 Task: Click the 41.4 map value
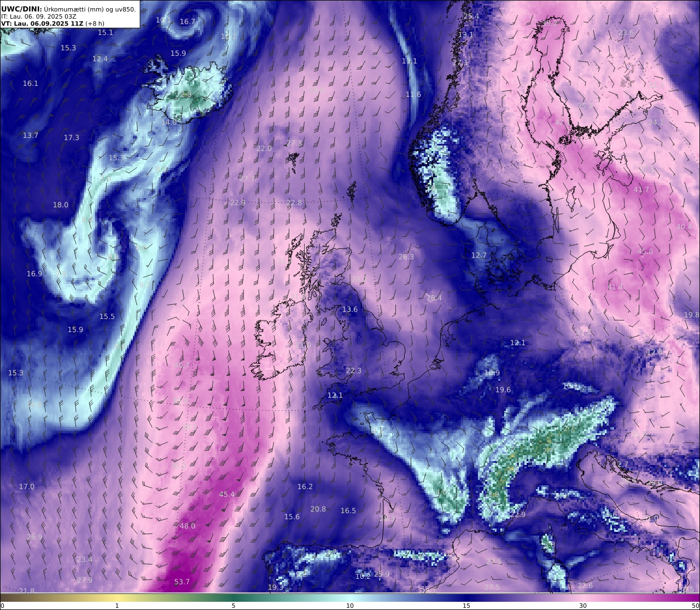615,287
